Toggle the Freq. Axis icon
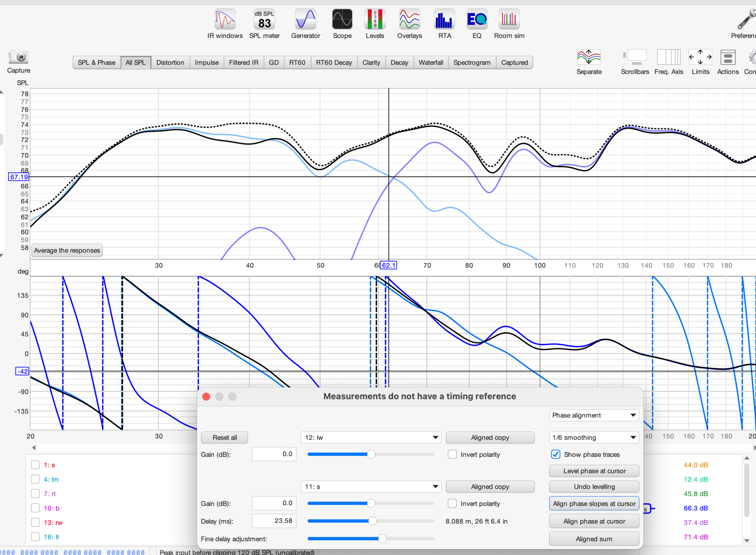Screen dimensions: 756x555 [669, 58]
